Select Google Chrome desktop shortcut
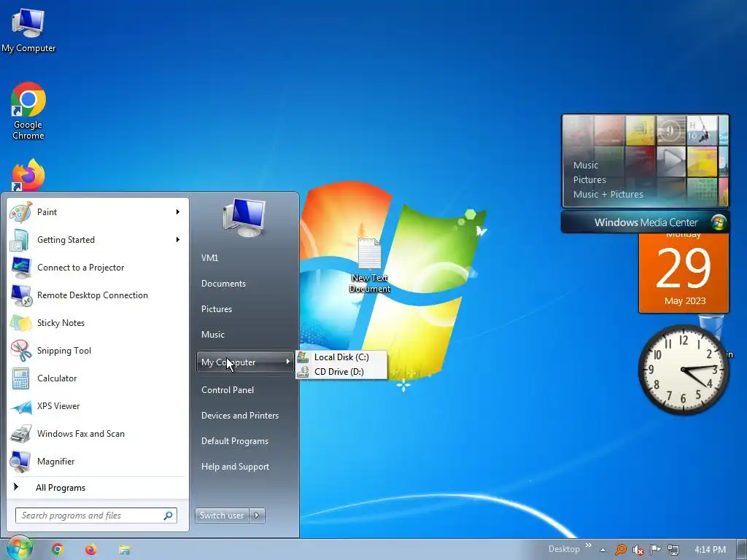 point(28,111)
